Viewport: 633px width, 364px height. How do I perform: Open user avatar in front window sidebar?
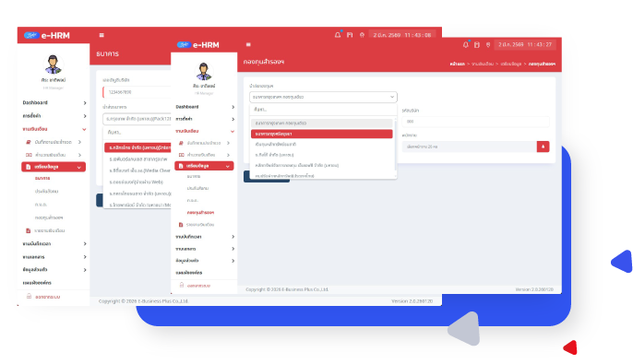pos(203,71)
